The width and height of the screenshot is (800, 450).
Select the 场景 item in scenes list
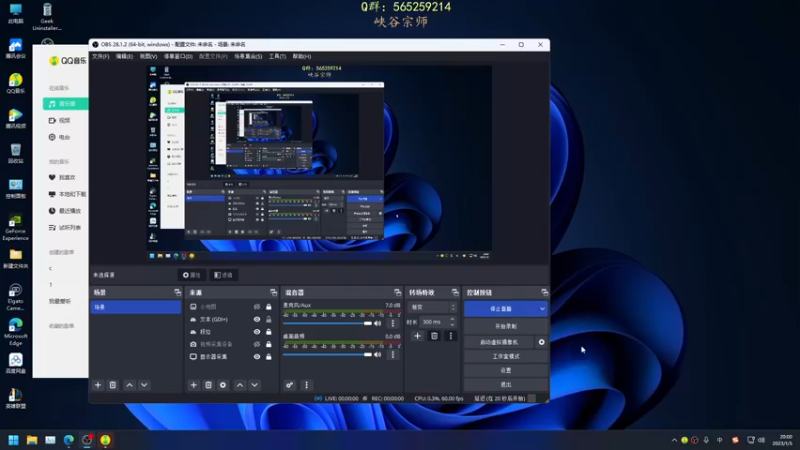point(136,307)
